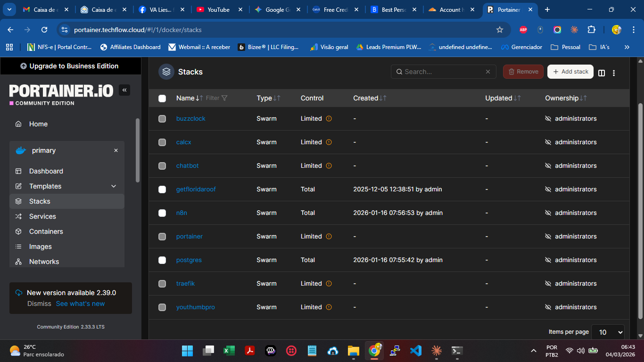Viewport: 644px width, 362px height.
Task: Select the getfloridaroof stack checkbox
Action: 162,189
